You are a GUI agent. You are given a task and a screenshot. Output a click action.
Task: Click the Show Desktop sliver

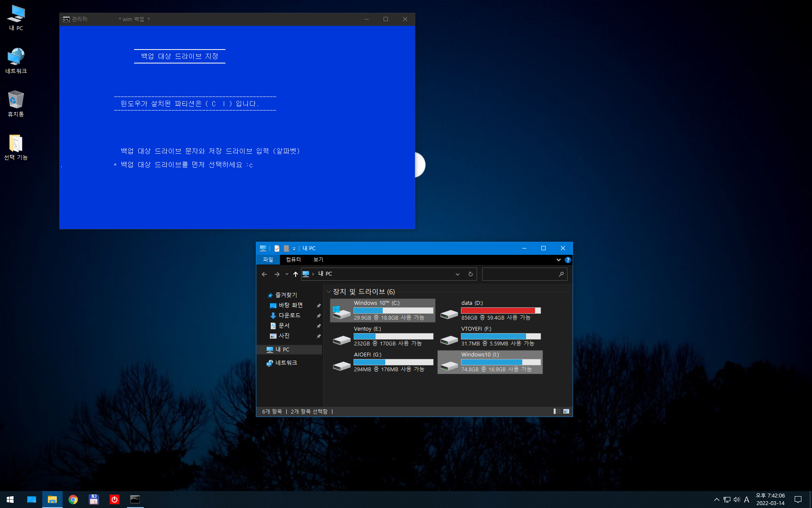(x=810, y=500)
